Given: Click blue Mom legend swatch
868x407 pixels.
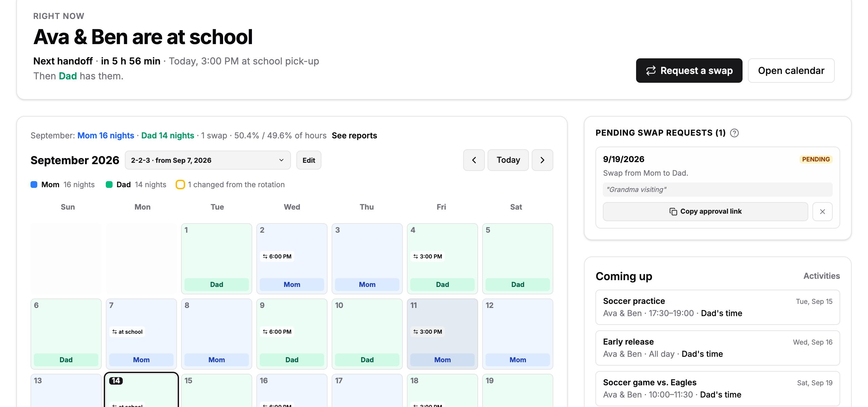Looking at the screenshot, I should [34, 185].
